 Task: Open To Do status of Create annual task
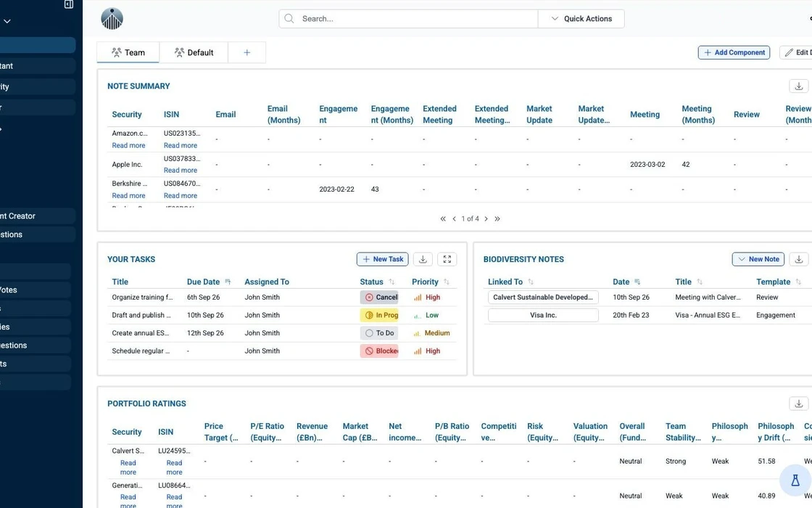[379, 333]
